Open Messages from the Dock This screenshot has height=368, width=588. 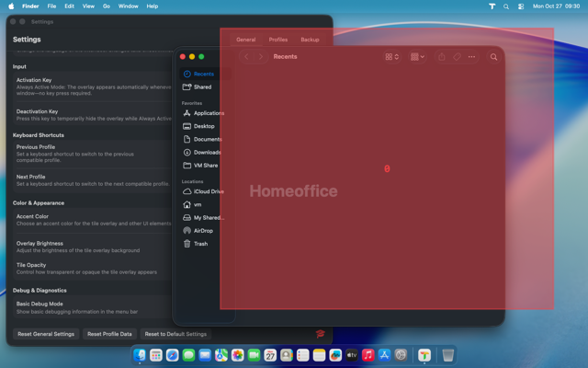pyautogui.click(x=188, y=355)
